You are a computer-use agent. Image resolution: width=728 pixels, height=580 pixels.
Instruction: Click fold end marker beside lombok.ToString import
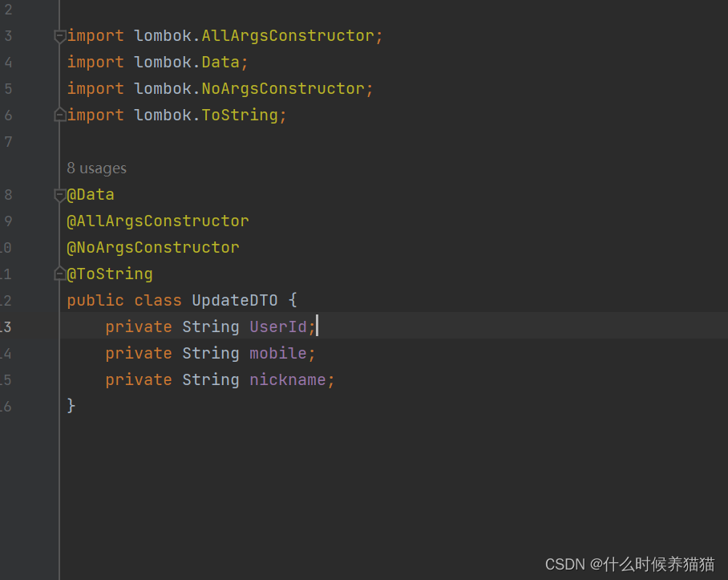click(x=59, y=116)
